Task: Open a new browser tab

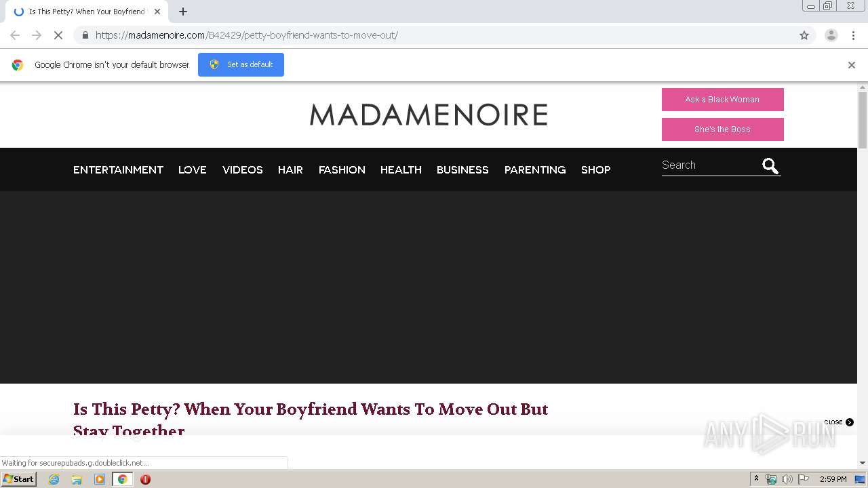Action: (x=183, y=12)
